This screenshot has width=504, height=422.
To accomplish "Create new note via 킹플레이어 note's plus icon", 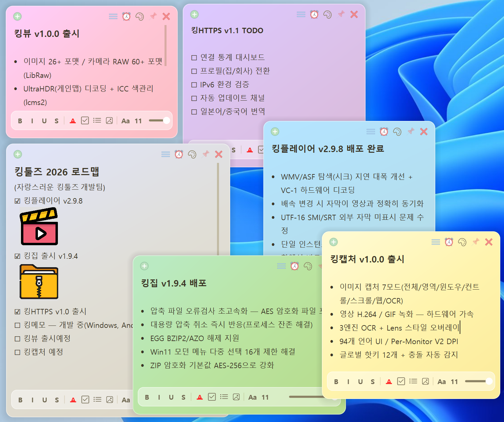I will pos(275,131).
